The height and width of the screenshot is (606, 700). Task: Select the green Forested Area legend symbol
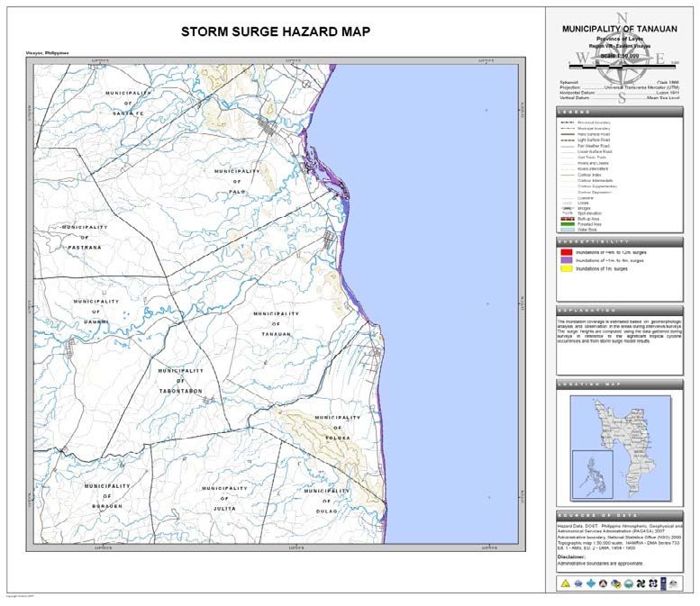point(567,223)
